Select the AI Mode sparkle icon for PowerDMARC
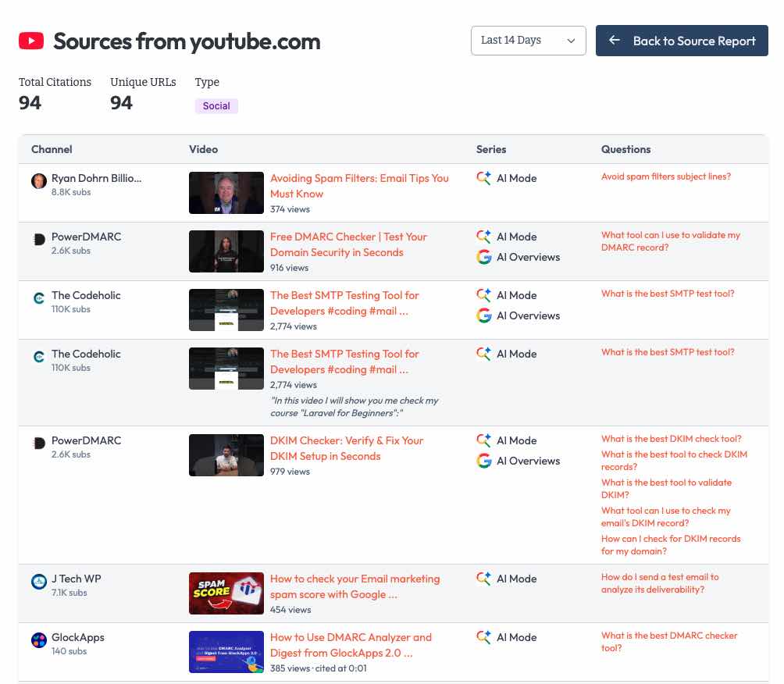This screenshot has width=784, height=684. tap(483, 237)
